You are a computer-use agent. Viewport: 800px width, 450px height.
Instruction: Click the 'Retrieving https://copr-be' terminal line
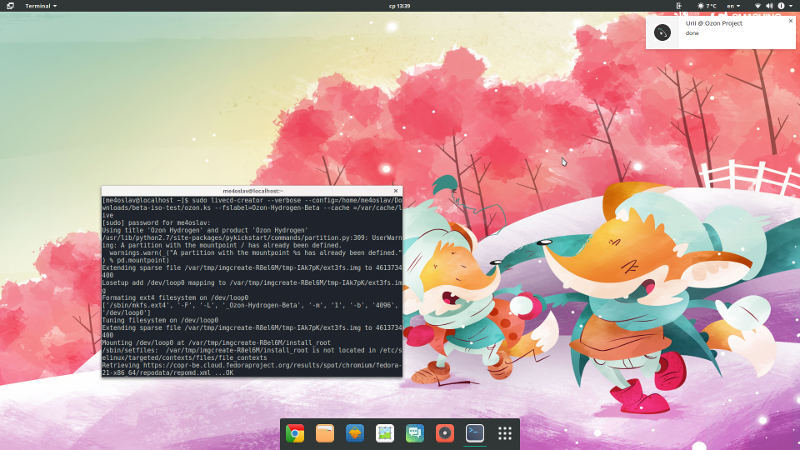(x=252, y=365)
